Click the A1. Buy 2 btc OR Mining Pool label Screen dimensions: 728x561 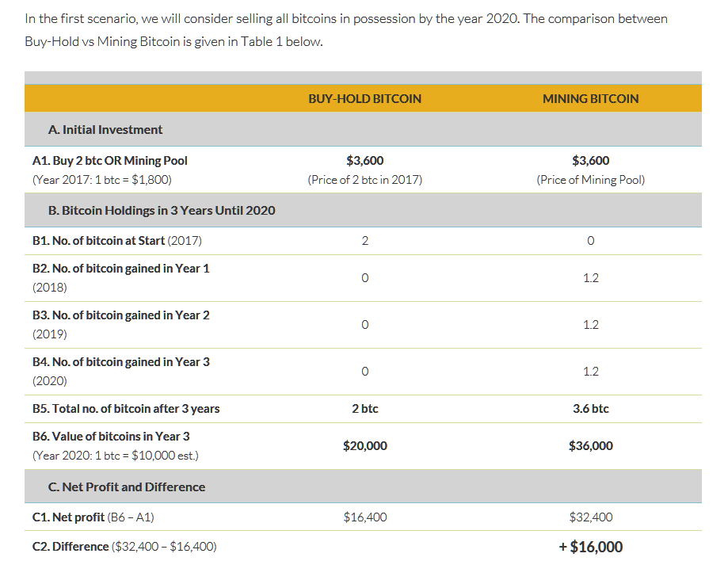[x=110, y=161]
